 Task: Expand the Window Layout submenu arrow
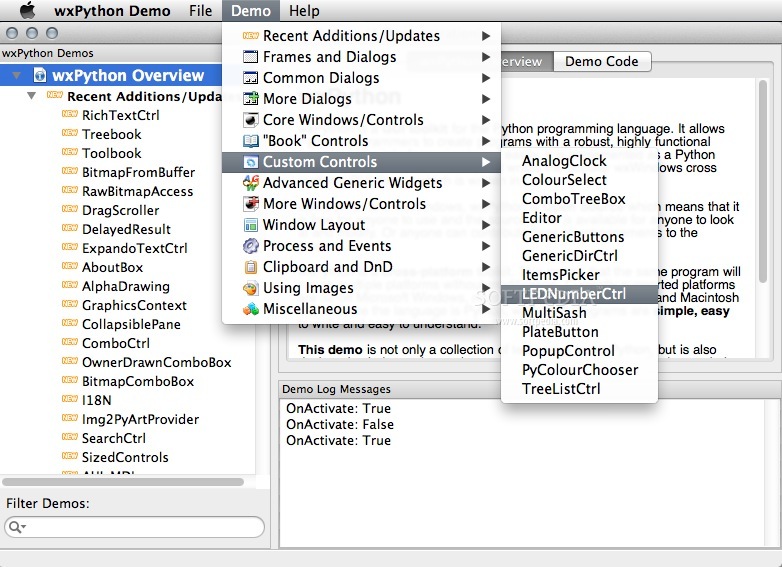tap(486, 225)
